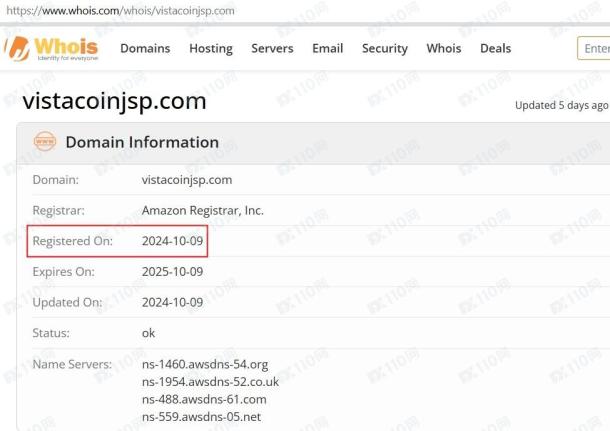Screen dimensions: 610x431
Task: Click the Updated 5 days ago text
Action: pos(561,105)
